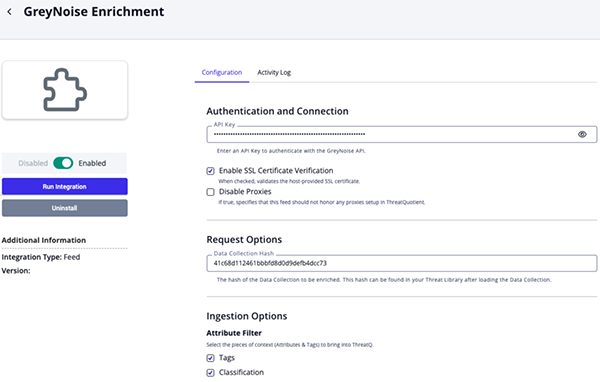Click the 'If true, specifies that this feed' help text
The height and width of the screenshot is (382, 600).
coord(321,202)
